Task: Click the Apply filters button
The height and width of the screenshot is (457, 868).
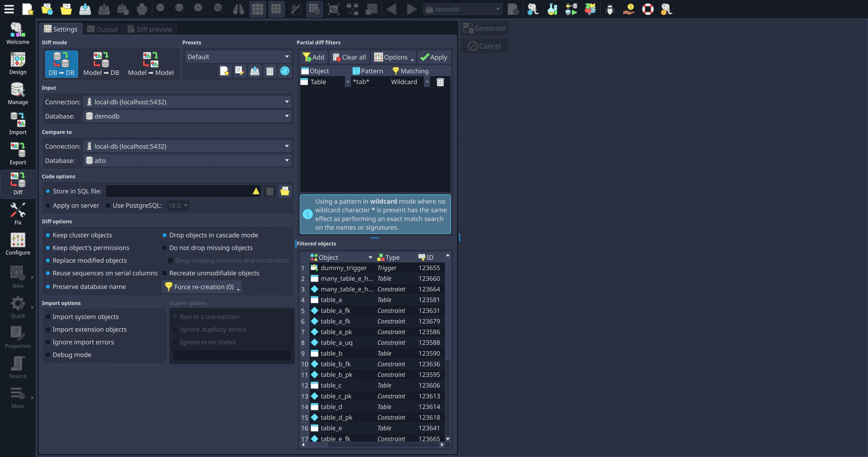Action: tap(434, 57)
